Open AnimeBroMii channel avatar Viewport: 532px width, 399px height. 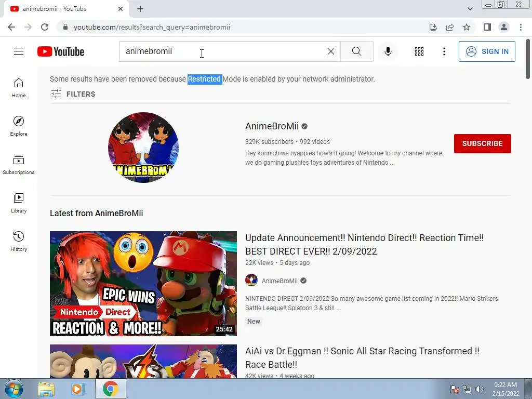143,147
